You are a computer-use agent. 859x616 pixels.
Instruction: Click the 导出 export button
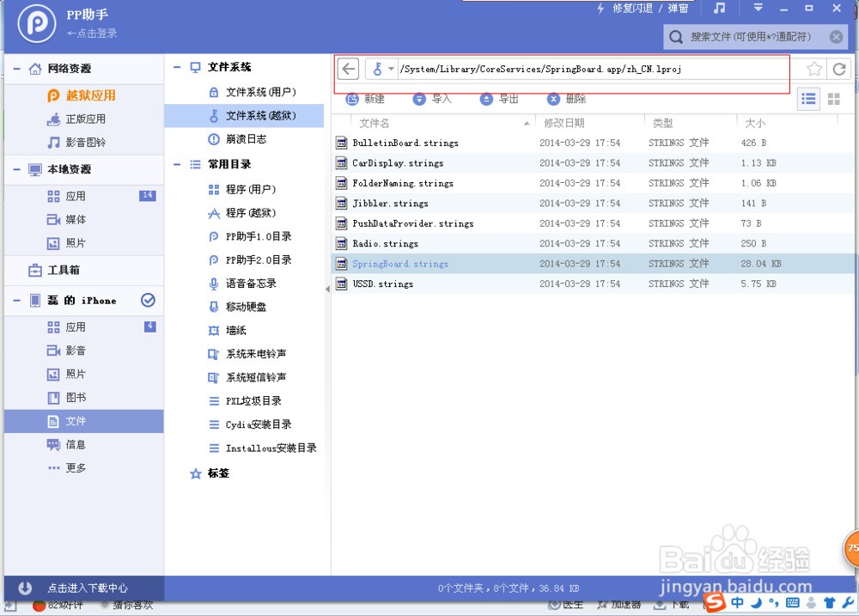499,99
